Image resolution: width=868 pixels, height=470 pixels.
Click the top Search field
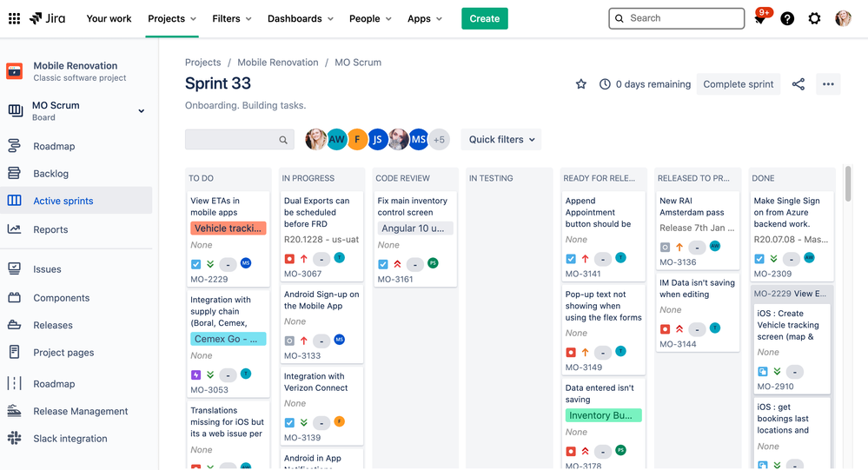pos(677,18)
